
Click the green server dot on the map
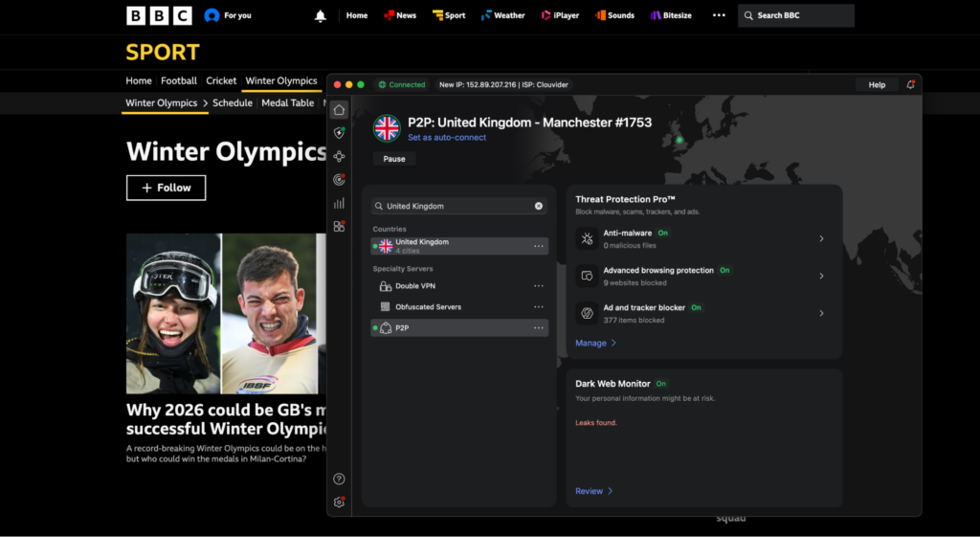pyautogui.click(x=679, y=140)
